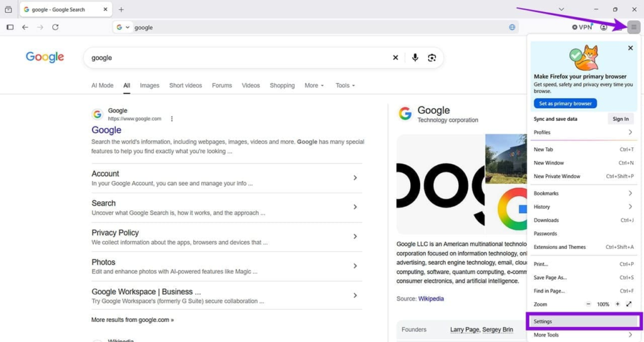Viewport: 644px width, 342px height.
Task: Reload the current page
Action: [x=55, y=27]
